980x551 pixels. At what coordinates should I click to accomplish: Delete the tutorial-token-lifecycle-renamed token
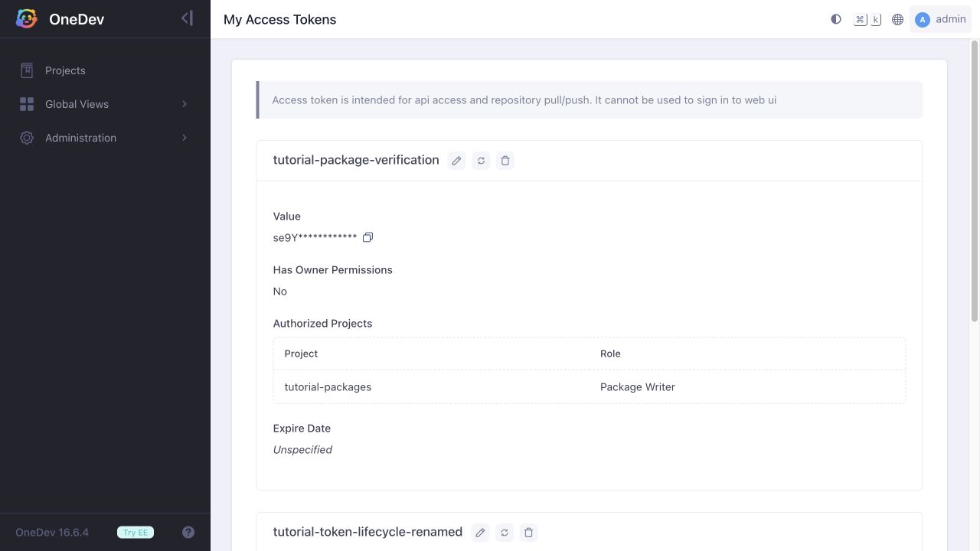click(x=528, y=533)
